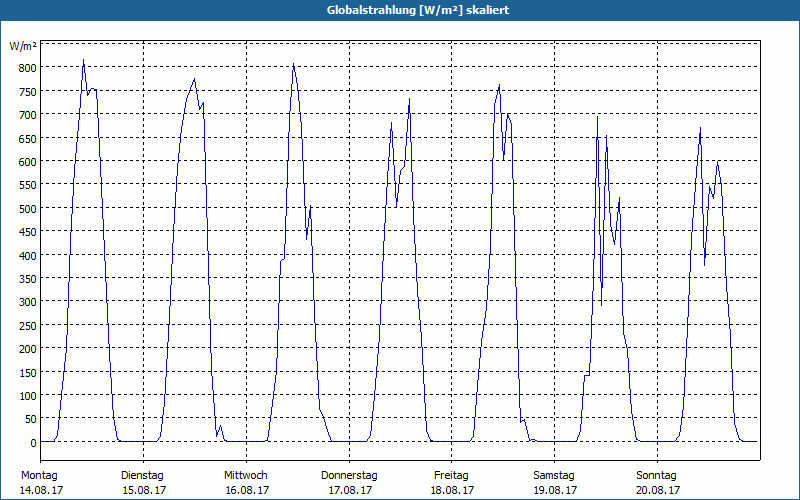This screenshot has width=800, height=500.
Task: Click the Dienstag day label
Action: pos(142,476)
